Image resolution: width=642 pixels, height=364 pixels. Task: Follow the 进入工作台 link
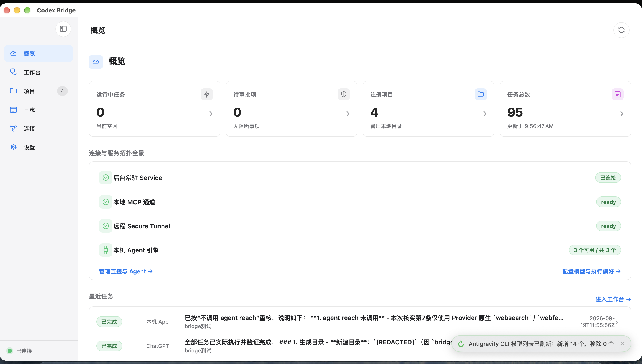point(613,299)
